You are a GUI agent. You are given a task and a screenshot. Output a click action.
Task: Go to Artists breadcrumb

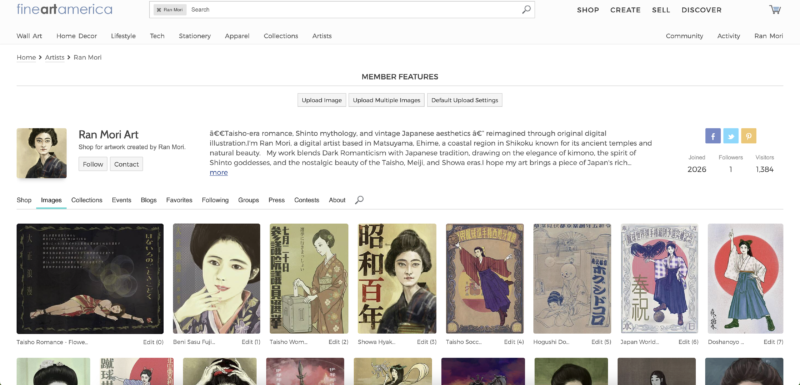tap(55, 58)
